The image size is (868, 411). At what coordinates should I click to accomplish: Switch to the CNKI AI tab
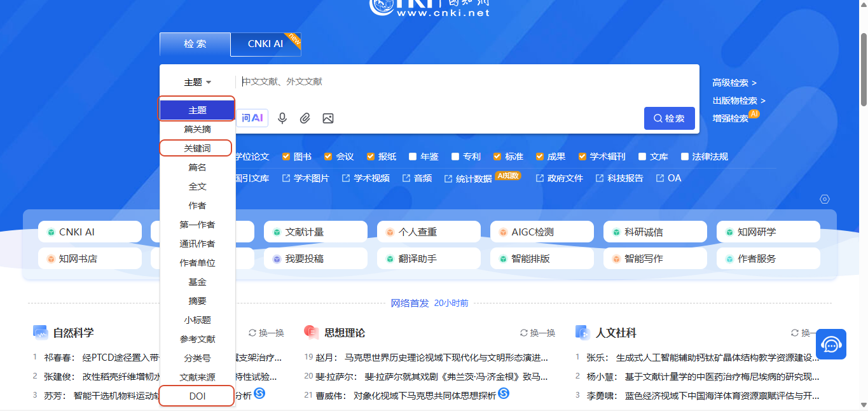point(266,44)
